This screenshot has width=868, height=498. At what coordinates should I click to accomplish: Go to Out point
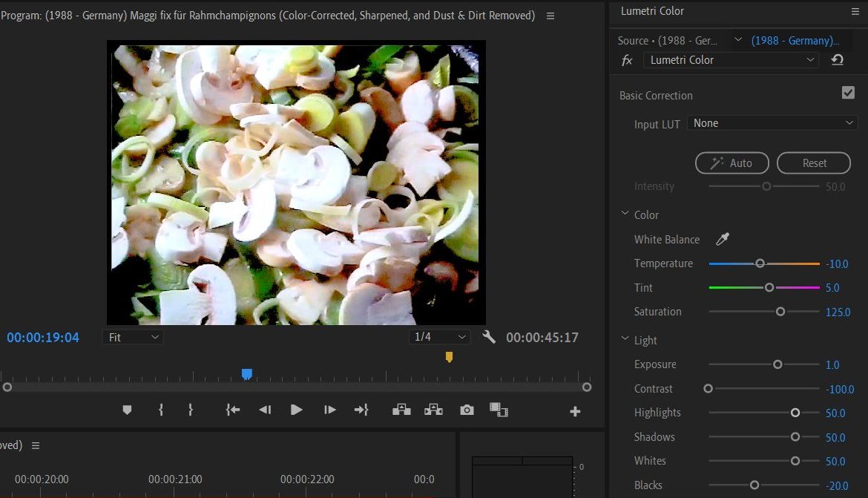pyautogui.click(x=361, y=410)
